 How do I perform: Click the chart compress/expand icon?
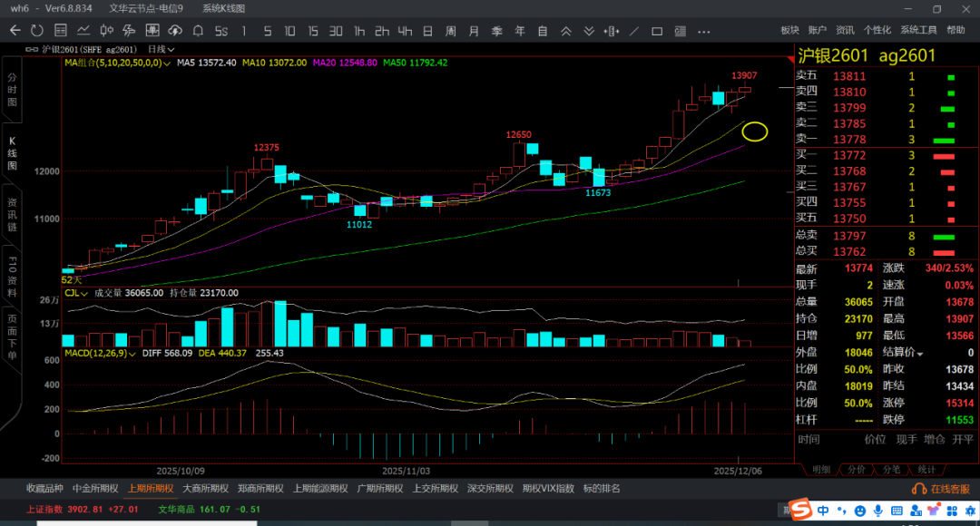pos(612,31)
